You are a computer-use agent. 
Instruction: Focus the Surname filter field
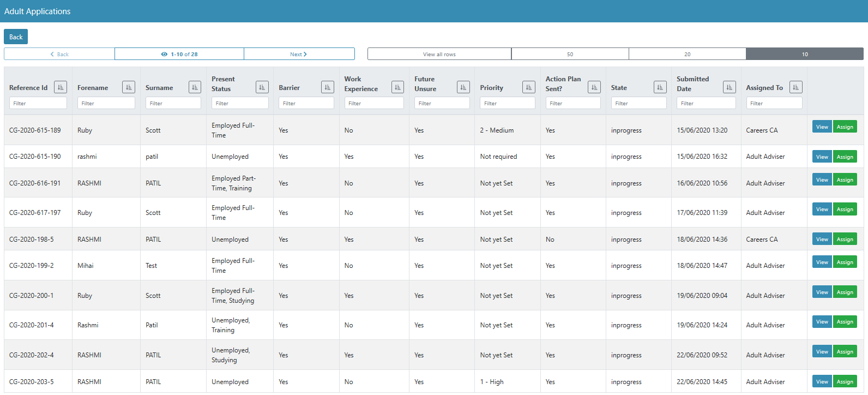pyautogui.click(x=173, y=103)
